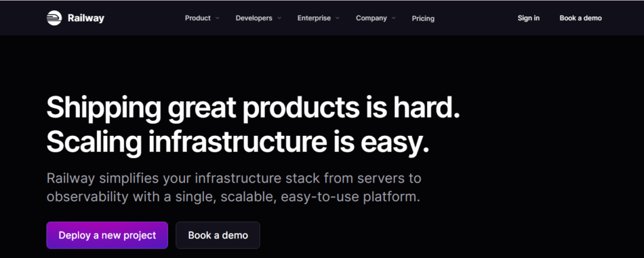The height and width of the screenshot is (258, 644).
Task: Expand the Enterprise dropdown arrow
Action: (338, 18)
